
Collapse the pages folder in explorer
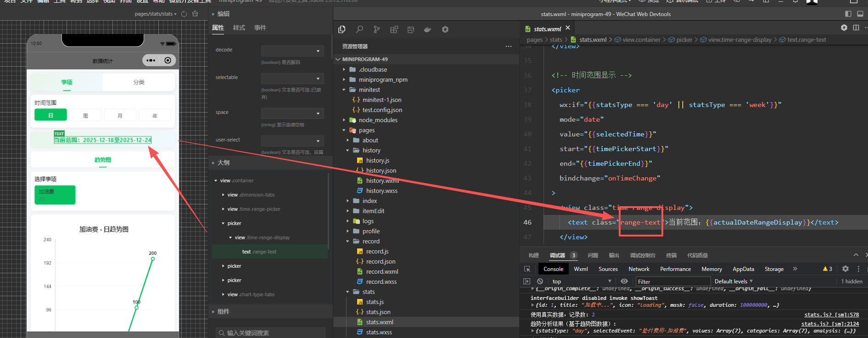366,130
